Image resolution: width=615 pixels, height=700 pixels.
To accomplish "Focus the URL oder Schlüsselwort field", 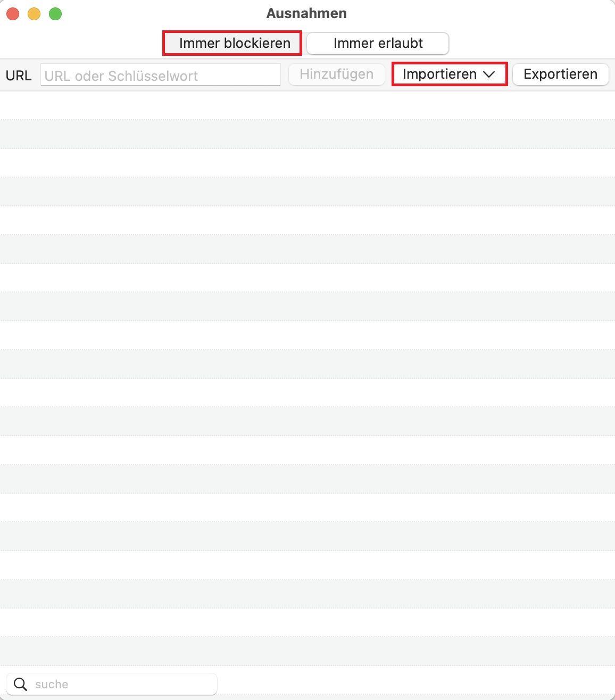I will [x=160, y=76].
